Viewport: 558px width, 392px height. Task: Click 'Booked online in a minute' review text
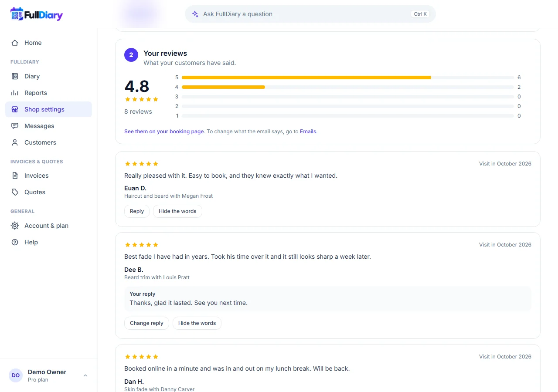[x=237, y=368]
